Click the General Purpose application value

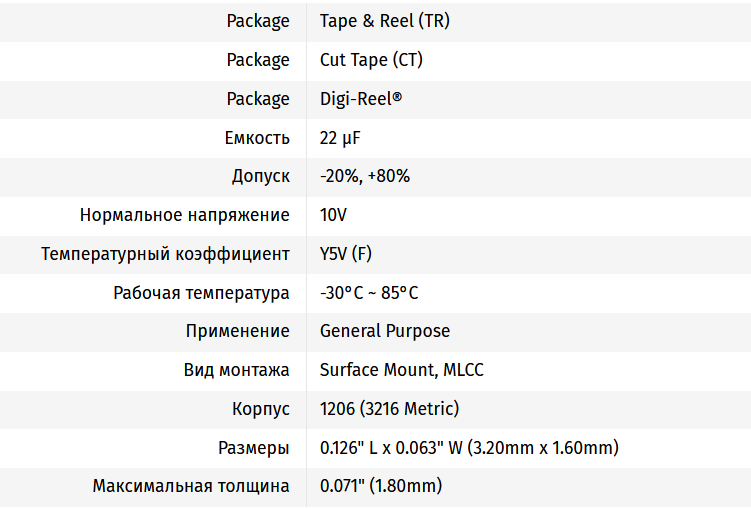pyautogui.click(x=385, y=331)
